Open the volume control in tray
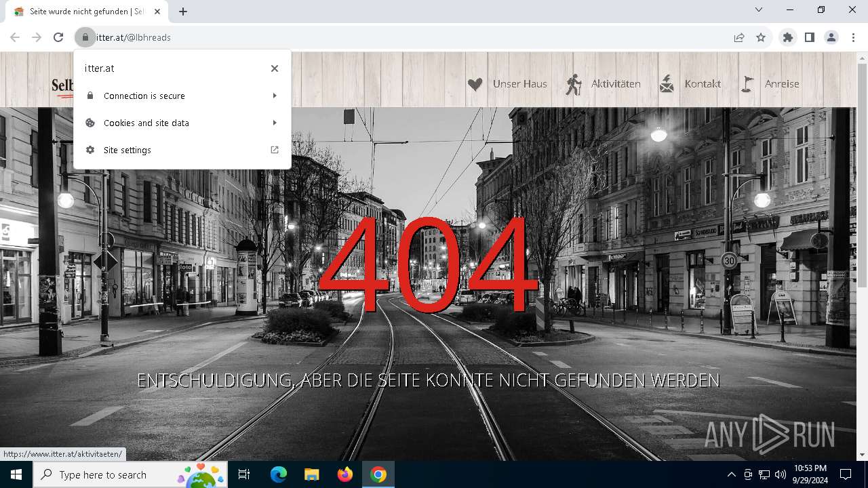Screen dimensions: 868x488 click(x=781, y=474)
